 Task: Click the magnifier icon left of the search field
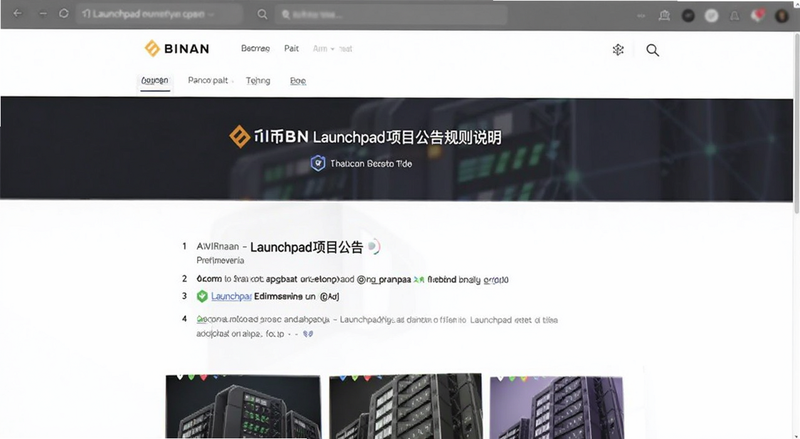[x=262, y=14]
